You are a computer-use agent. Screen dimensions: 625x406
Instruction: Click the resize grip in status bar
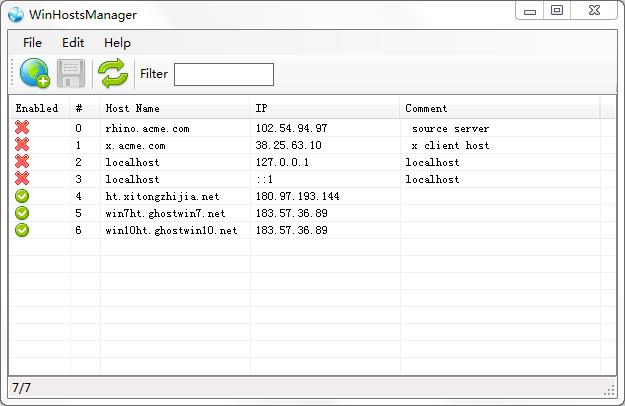[x=609, y=390]
